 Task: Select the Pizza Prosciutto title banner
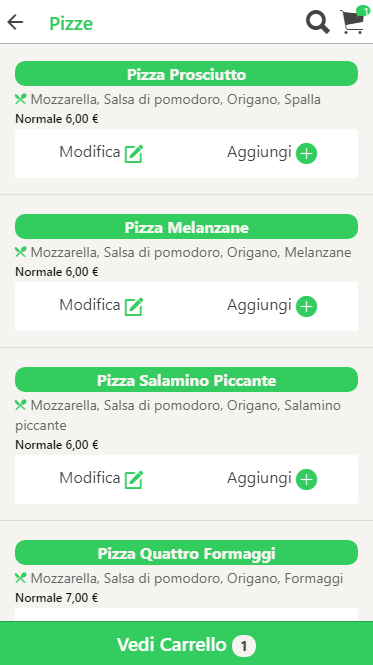(186, 74)
